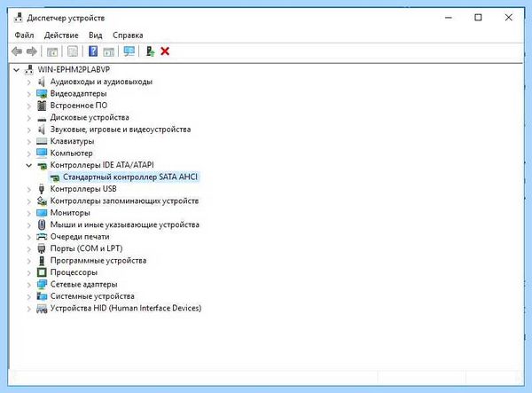This screenshot has height=393, width=532.
Task: Open the Properties toolbar icon
Action: (x=73, y=51)
